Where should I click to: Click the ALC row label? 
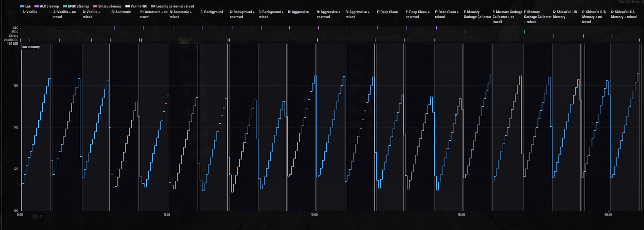pyautogui.click(x=15, y=28)
